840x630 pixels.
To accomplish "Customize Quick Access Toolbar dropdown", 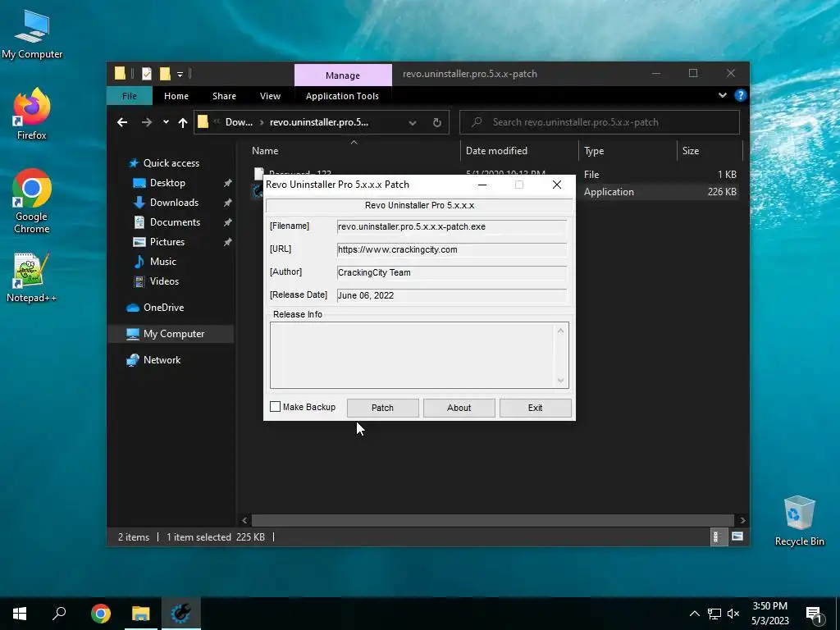I will tap(180, 74).
